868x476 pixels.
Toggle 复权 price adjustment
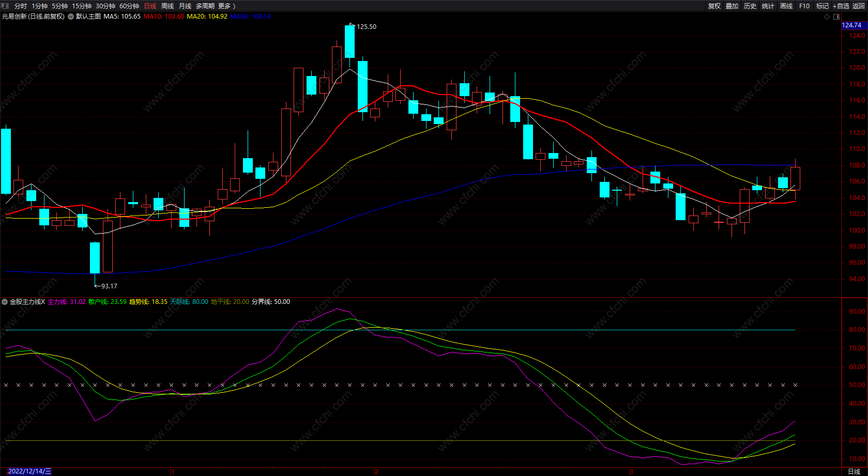(714, 6)
